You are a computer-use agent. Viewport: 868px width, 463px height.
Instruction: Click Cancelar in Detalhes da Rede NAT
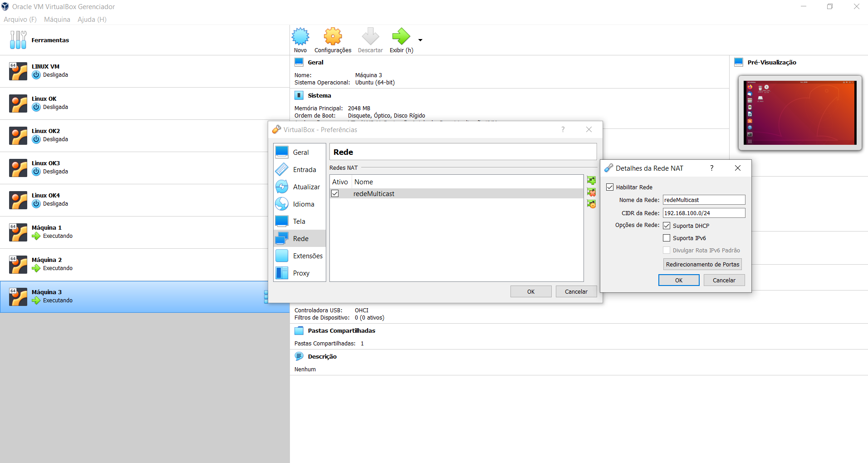point(724,280)
